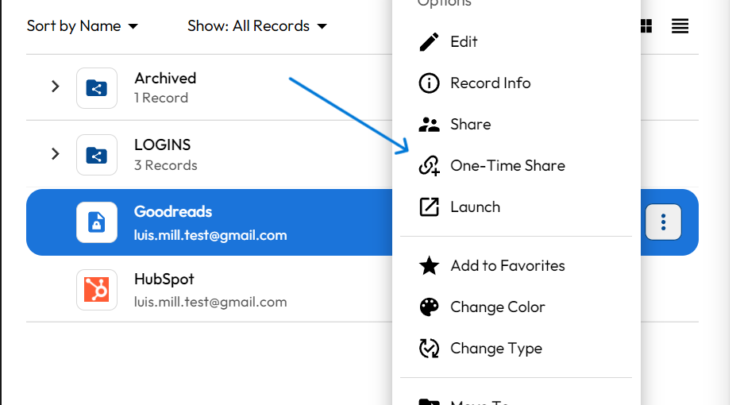Click the pencil icon beside Edit

pyautogui.click(x=429, y=42)
